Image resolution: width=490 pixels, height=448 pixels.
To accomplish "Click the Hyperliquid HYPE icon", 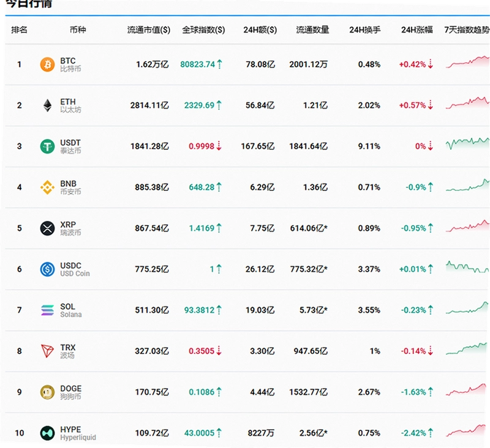I will point(47,433).
